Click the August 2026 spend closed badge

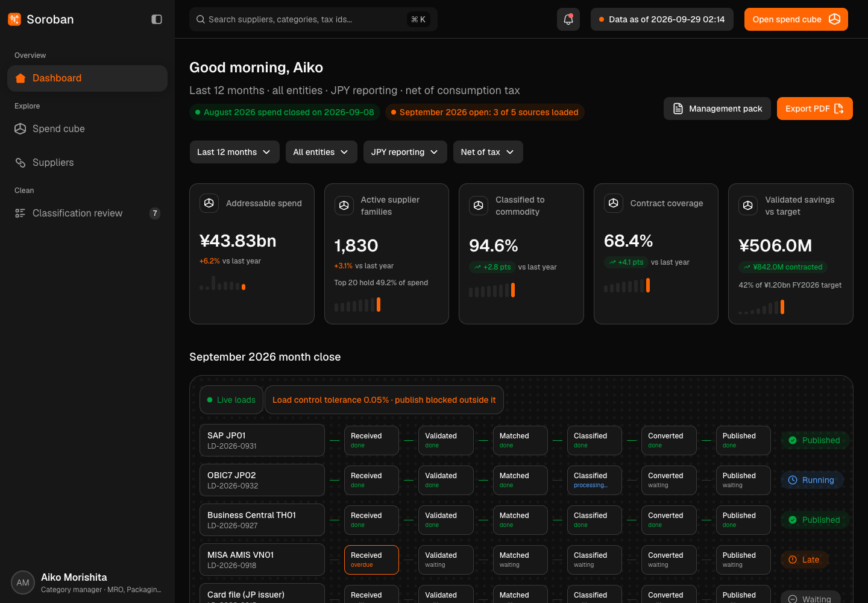pos(285,112)
